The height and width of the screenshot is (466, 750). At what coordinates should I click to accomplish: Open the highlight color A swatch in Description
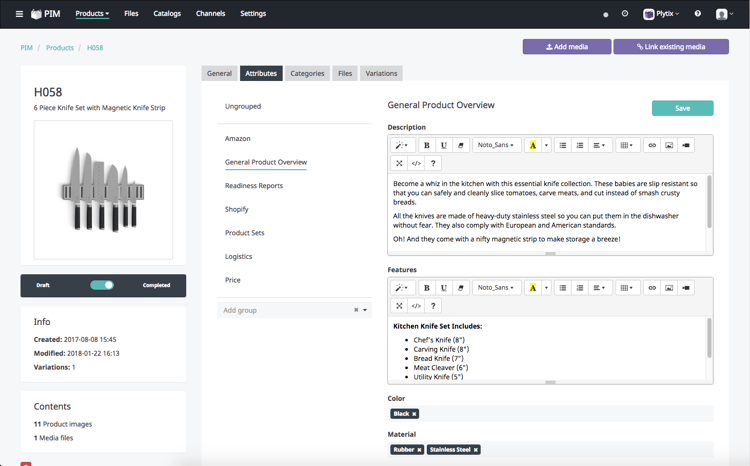click(x=532, y=145)
